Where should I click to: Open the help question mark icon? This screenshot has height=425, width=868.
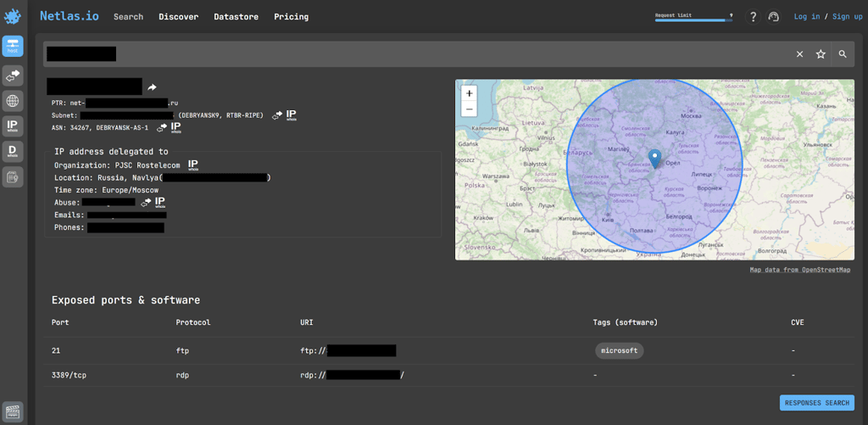pyautogui.click(x=753, y=17)
